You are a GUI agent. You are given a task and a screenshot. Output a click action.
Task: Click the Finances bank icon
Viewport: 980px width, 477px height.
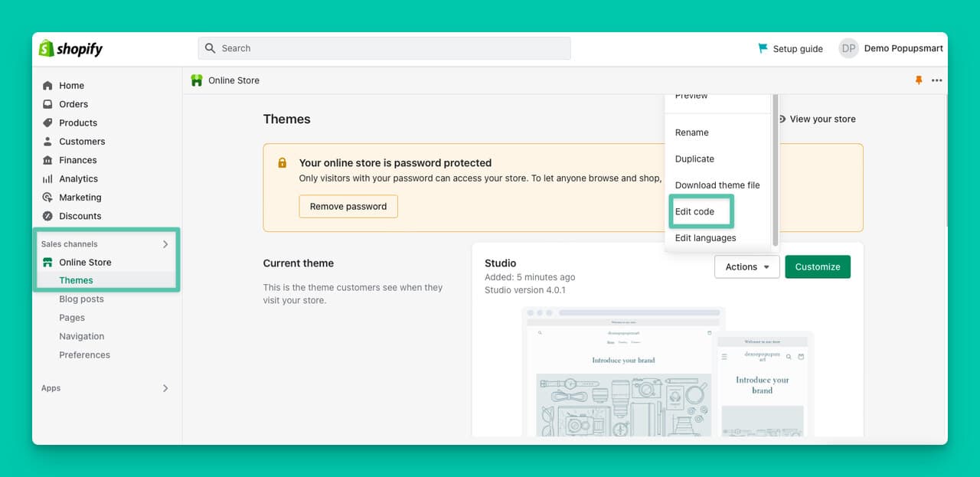pos(47,160)
